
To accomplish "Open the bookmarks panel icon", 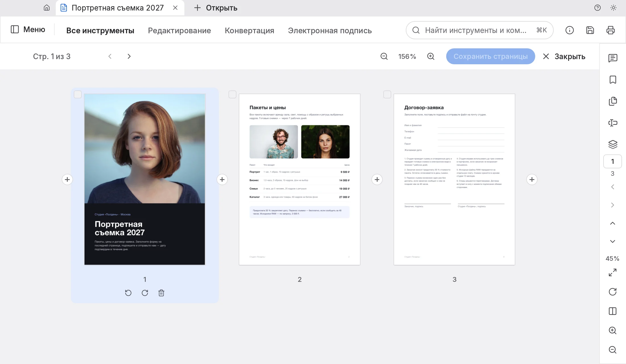I will [613, 80].
